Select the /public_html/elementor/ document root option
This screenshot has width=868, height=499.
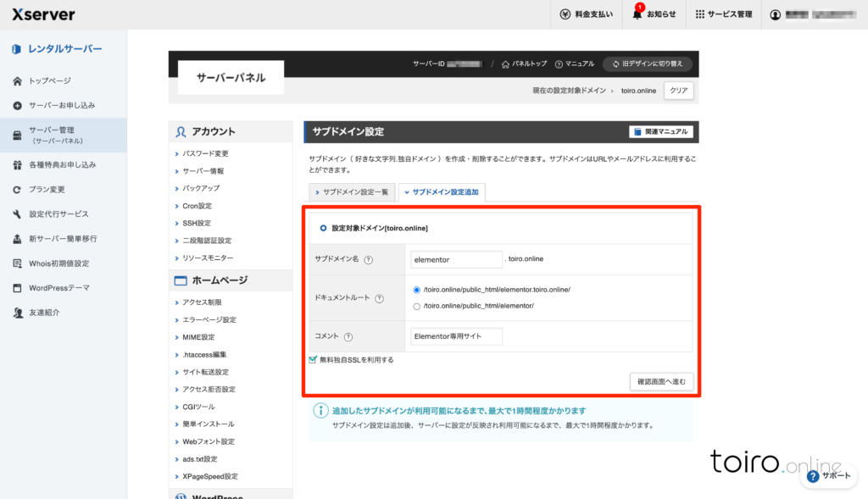pyautogui.click(x=416, y=306)
